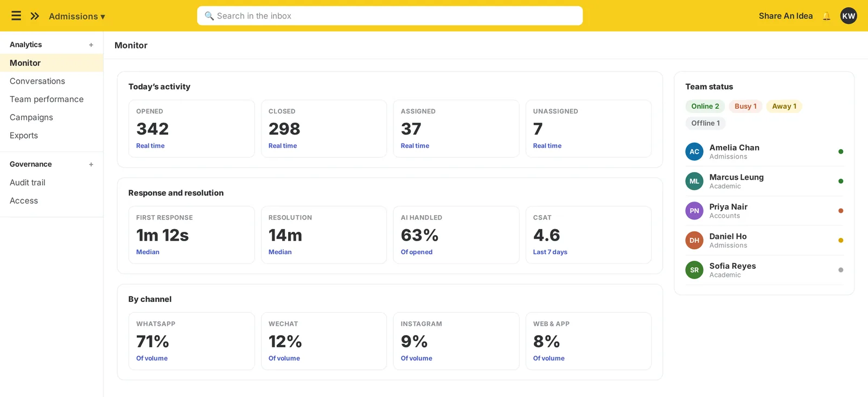
Task: Click Daniel Ho's yellow away dot
Action: point(841,240)
